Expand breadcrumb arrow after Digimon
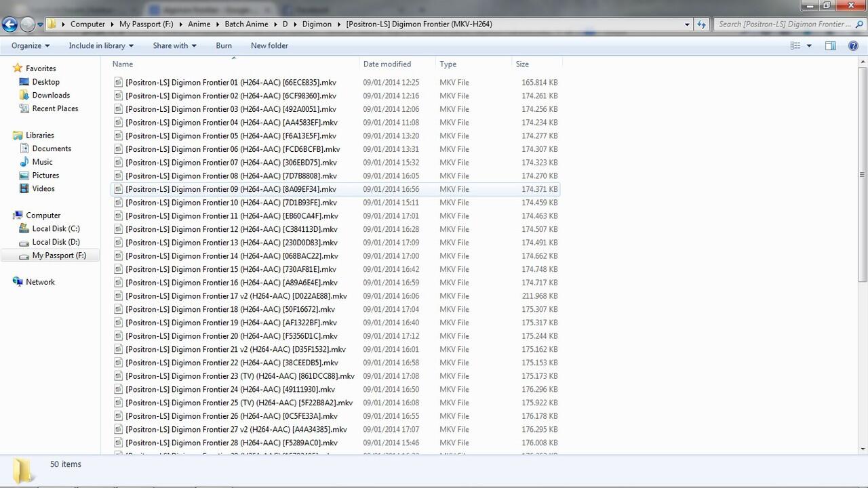 [338, 24]
